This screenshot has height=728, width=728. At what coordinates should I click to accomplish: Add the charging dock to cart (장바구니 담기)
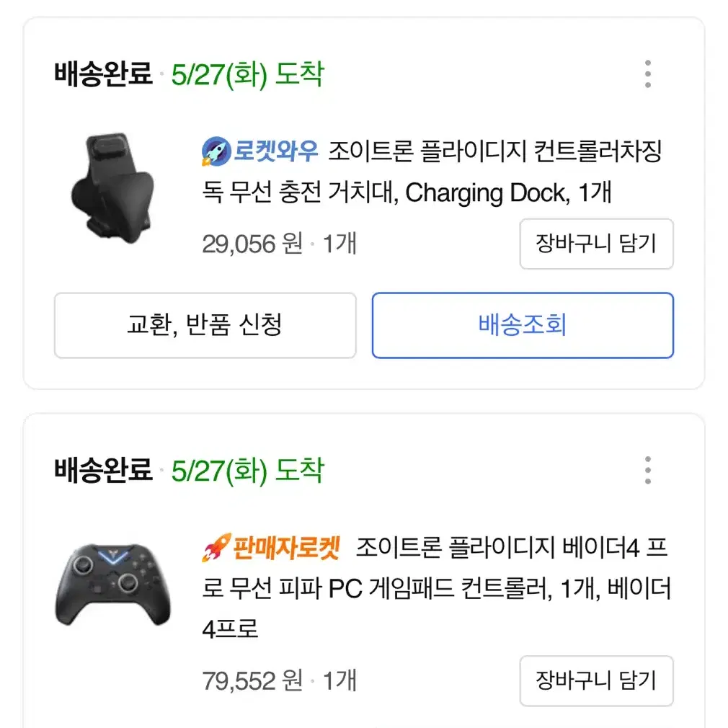point(596,244)
